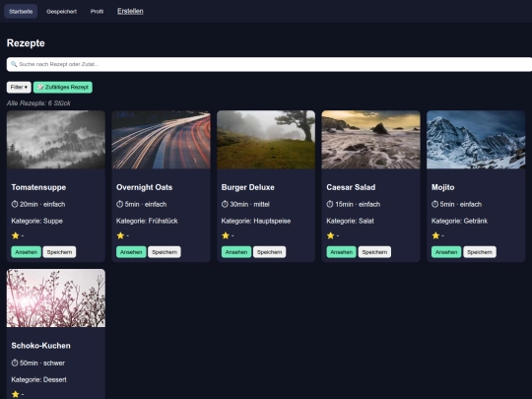532x399 pixels.
Task: Click the star rating icon on Caesar Salad
Action: click(x=330, y=235)
